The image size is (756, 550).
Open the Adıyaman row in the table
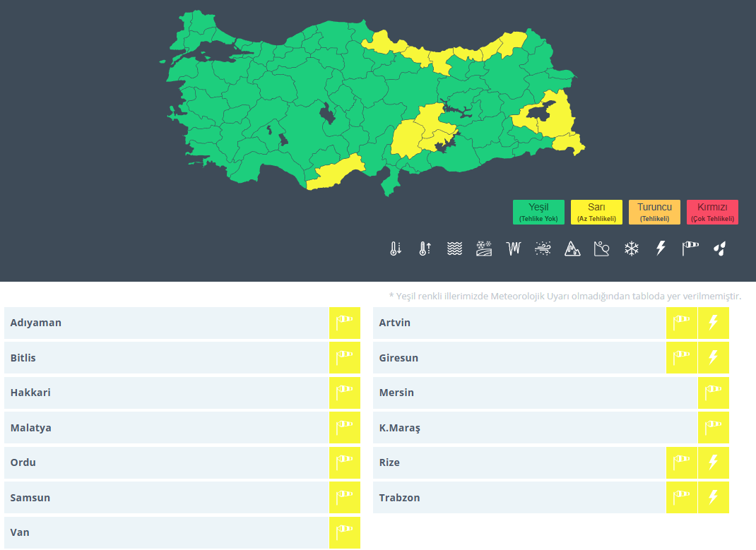coord(166,323)
